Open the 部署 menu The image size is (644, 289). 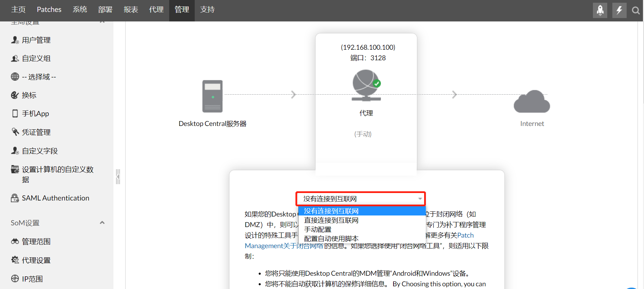pyautogui.click(x=105, y=10)
